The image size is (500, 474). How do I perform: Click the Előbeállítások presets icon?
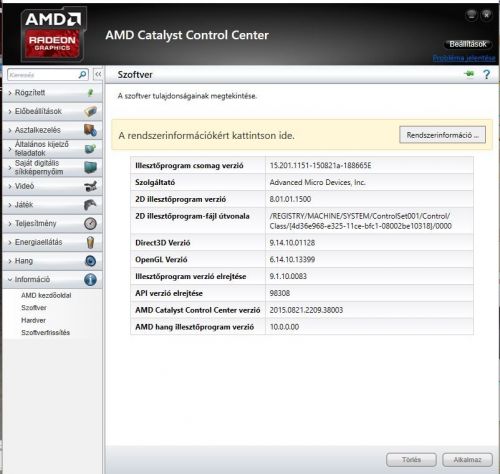pyautogui.click(x=90, y=111)
